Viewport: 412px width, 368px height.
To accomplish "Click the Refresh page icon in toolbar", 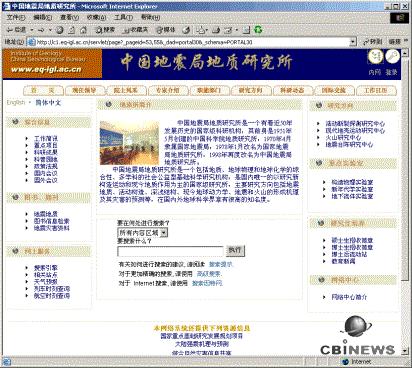I will [x=71, y=30].
